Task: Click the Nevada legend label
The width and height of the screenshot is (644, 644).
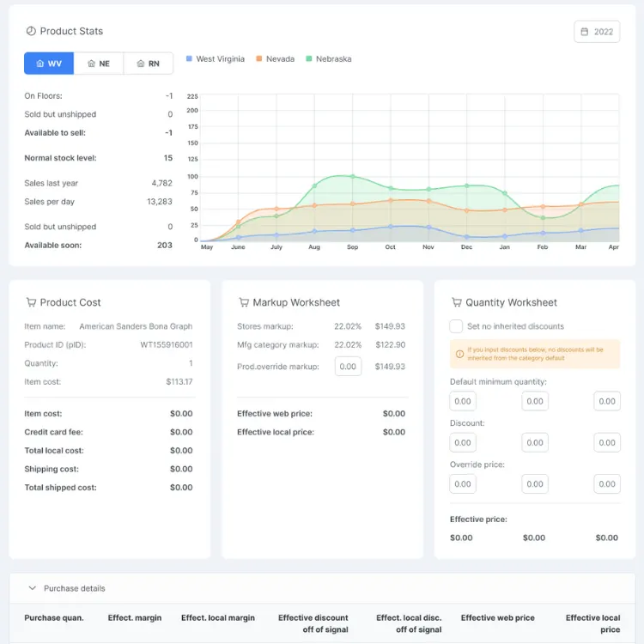Action: [280, 58]
